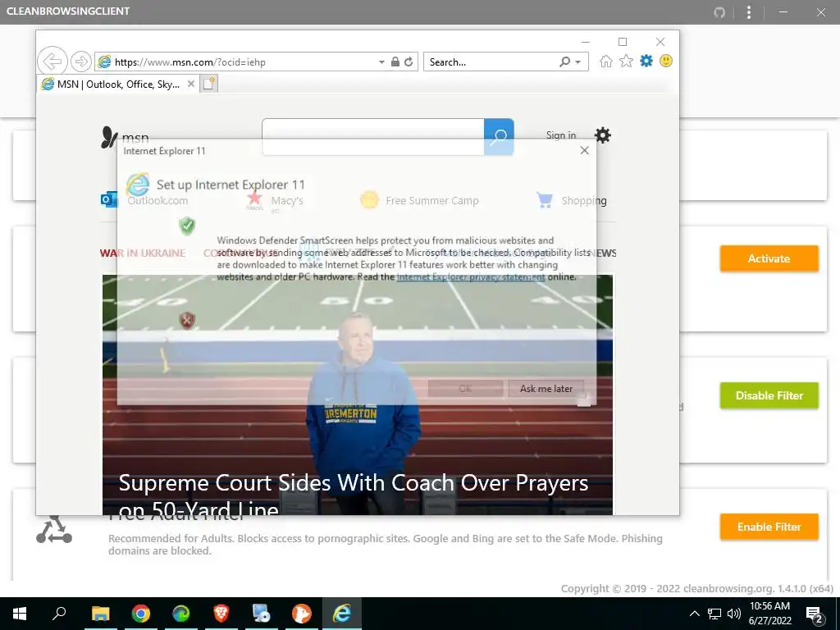Open Free Summer Camp shortcut

click(x=419, y=200)
